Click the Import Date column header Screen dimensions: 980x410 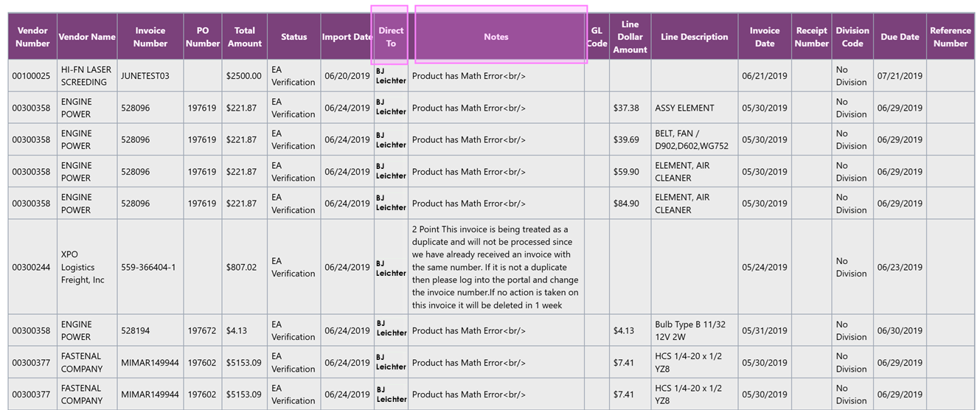[x=347, y=37]
